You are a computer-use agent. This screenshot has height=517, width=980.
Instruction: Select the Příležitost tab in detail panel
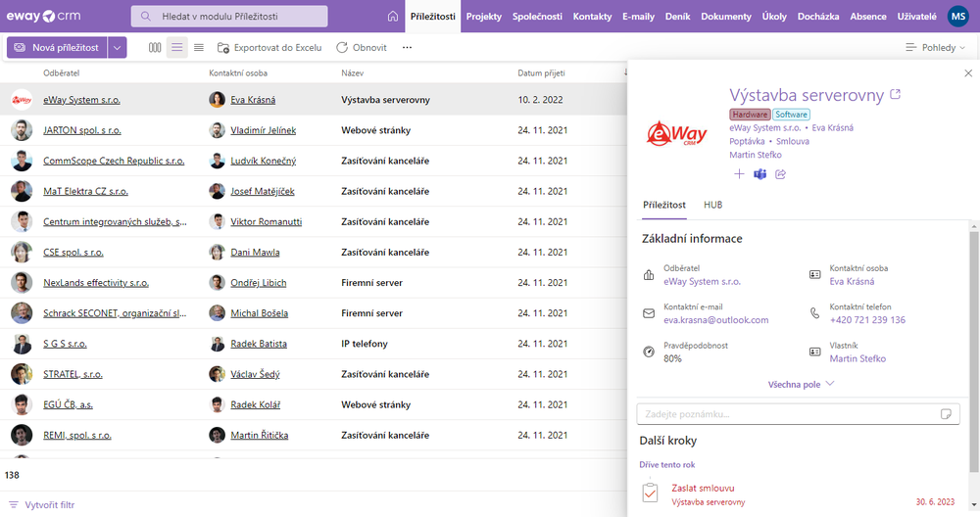pyautogui.click(x=664, y=205)
